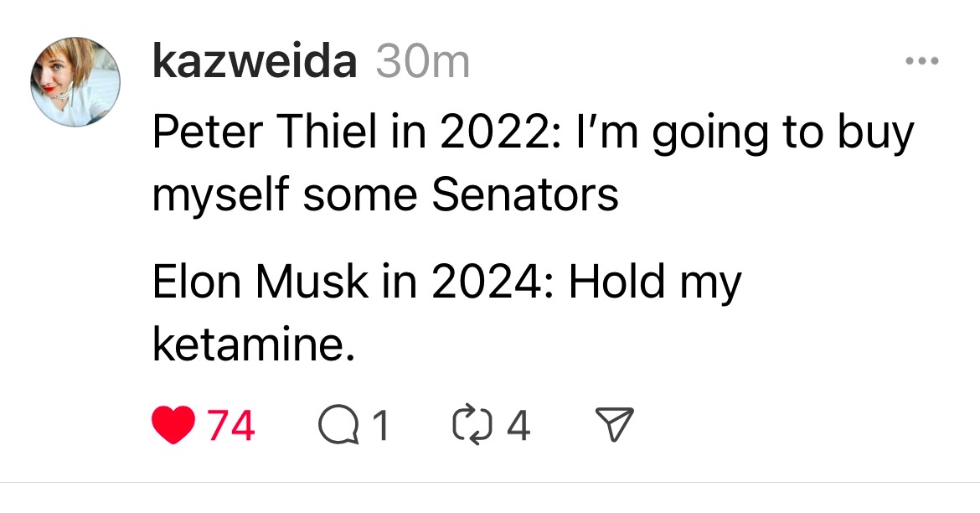Open the three-dot more options menu

[923, 61]
